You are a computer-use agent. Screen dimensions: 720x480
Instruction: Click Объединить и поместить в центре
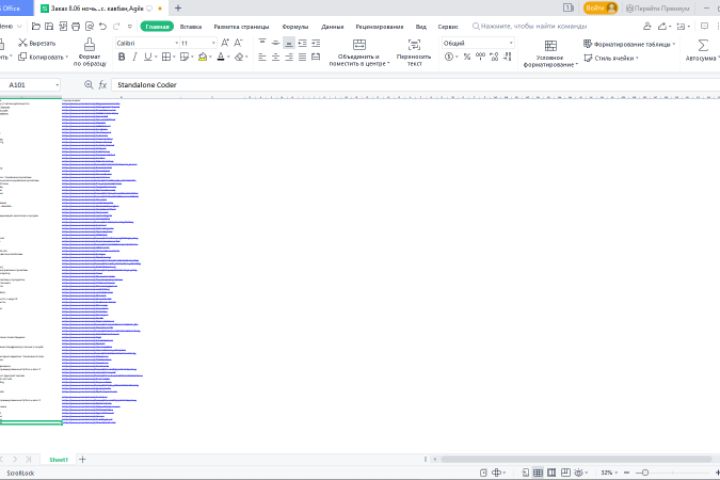[359, 52]
